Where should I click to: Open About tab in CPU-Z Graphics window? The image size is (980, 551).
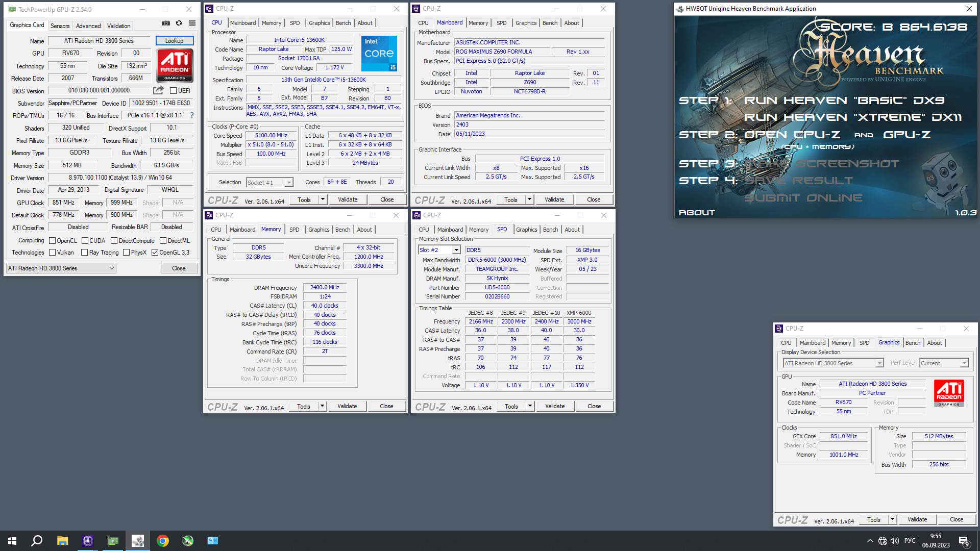[x=935, y=343]
